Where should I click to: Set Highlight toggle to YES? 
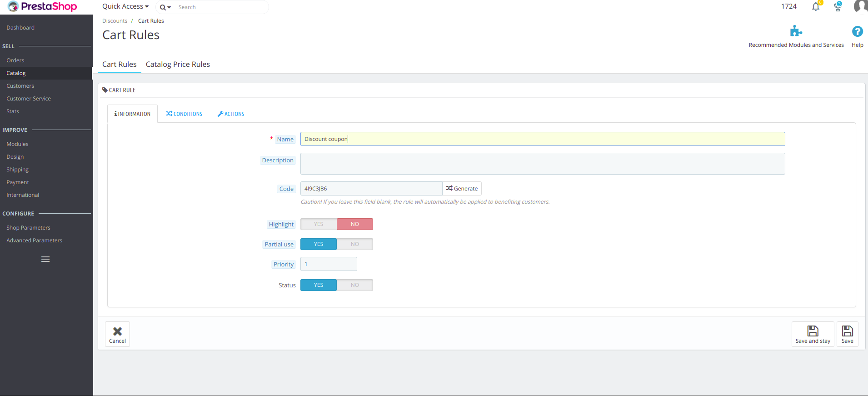coord(319,224)
